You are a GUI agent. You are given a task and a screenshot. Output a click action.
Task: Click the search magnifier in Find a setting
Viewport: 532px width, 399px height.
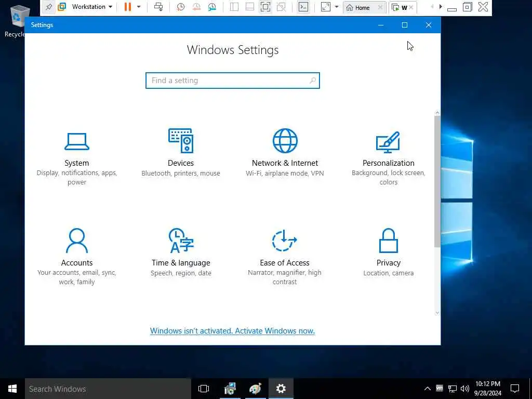coord(312,81)
